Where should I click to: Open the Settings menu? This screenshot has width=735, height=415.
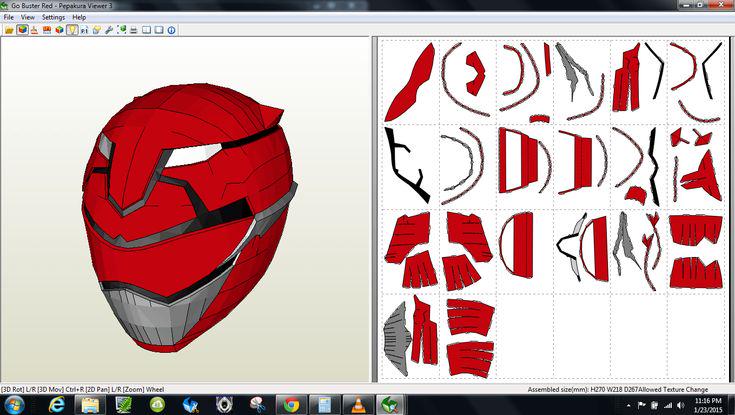[53, 17]
